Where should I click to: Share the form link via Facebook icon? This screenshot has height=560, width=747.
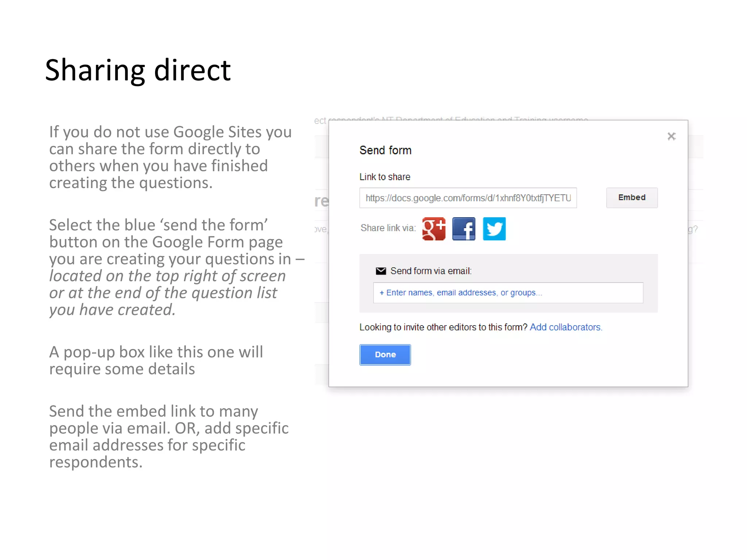464,229
